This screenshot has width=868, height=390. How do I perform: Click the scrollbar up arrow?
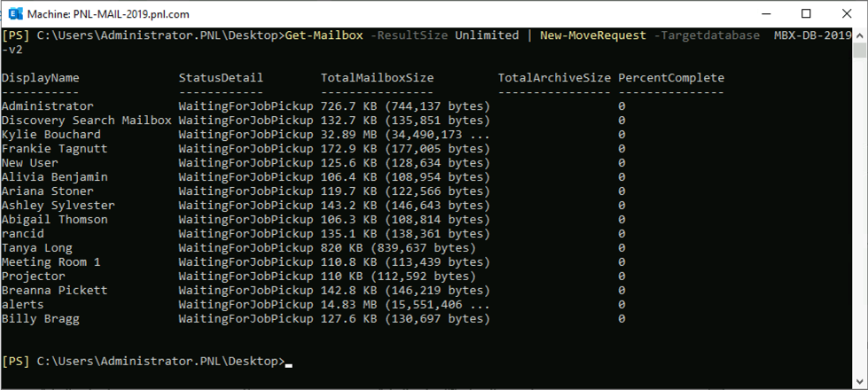(860, 35)
